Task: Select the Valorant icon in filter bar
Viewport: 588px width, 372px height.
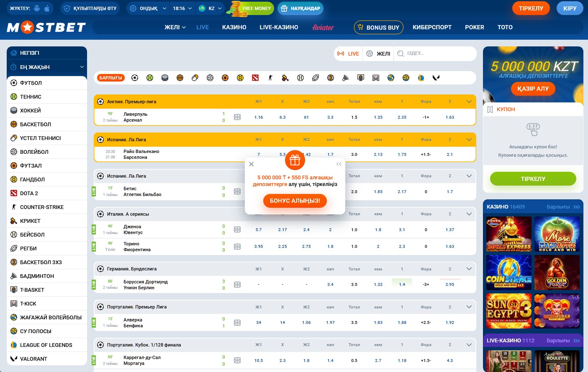Action: 436,78
